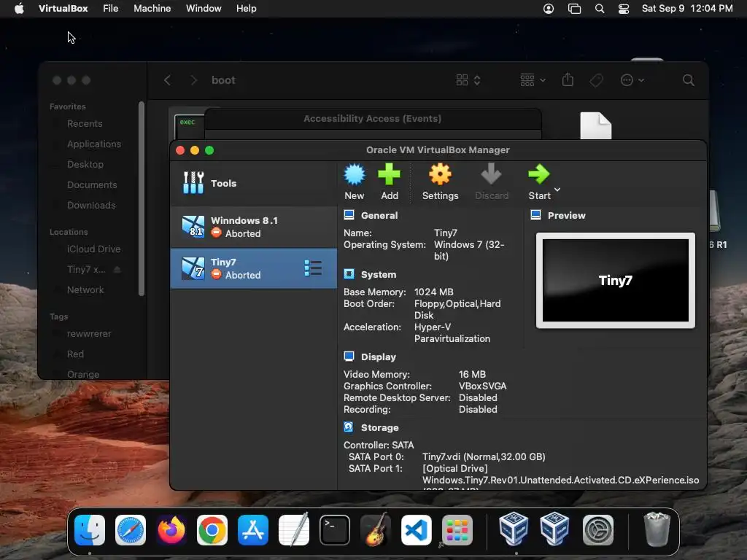Click the Tiny7.vdi SATA Port 0 value
Screen dimensions: 747x560
[484, 456]
